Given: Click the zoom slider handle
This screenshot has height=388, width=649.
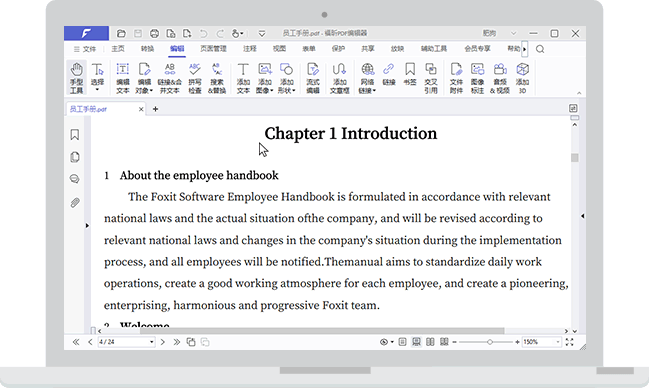Looking at the screenshot, I should pyautogui.click(x=490, y=342).
